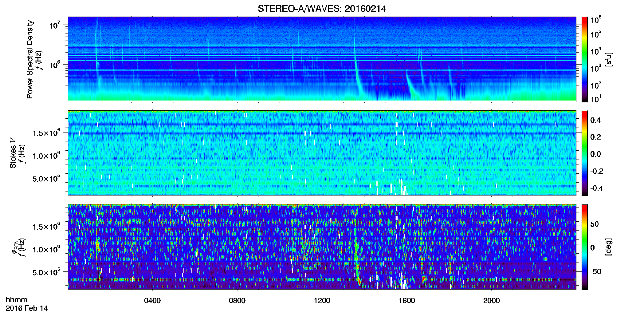Click the 10^4 label on the sfu color bar

[x=596, y=51]
